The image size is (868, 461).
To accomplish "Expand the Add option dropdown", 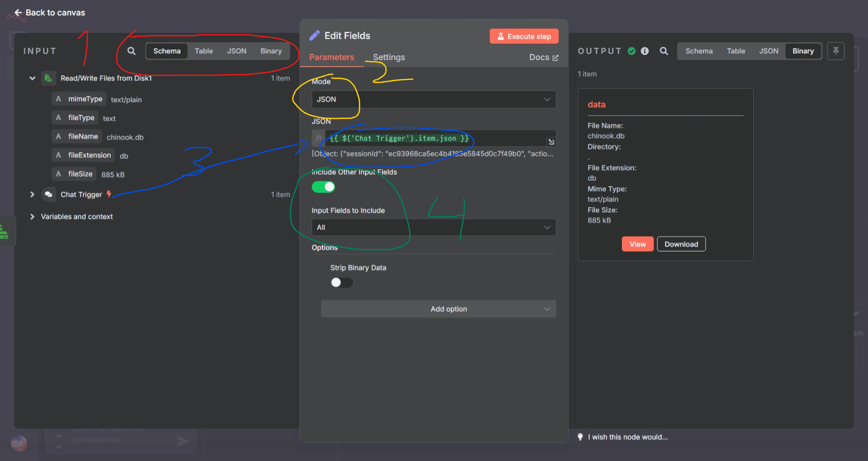I will pos(438,309).
